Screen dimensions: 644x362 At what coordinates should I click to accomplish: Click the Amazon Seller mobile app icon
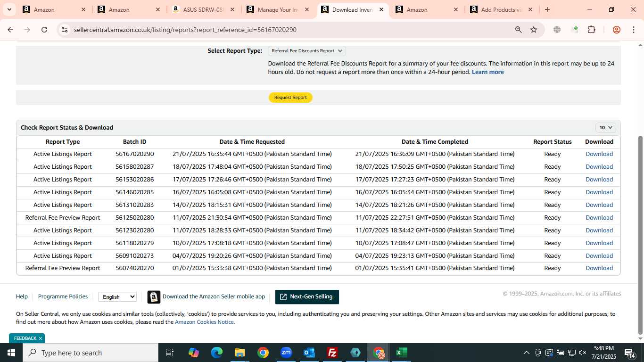(x=154, y=297)
